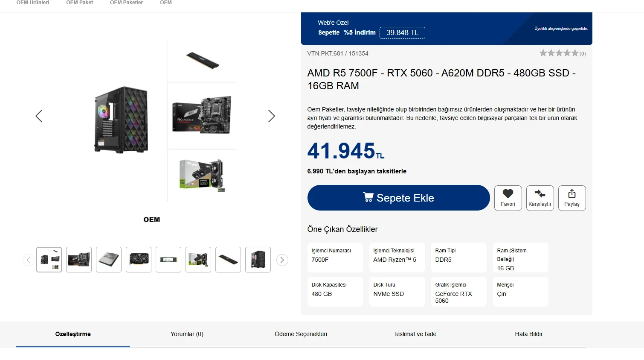The image size is (644, 360).
Task: Click the Sepette %5 İndirim text
Action: (x=347, y=32)
